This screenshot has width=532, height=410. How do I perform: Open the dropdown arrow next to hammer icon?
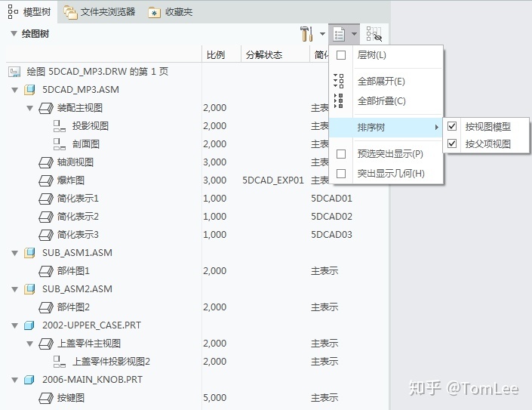pyautogui.click(x=322, y=34)
